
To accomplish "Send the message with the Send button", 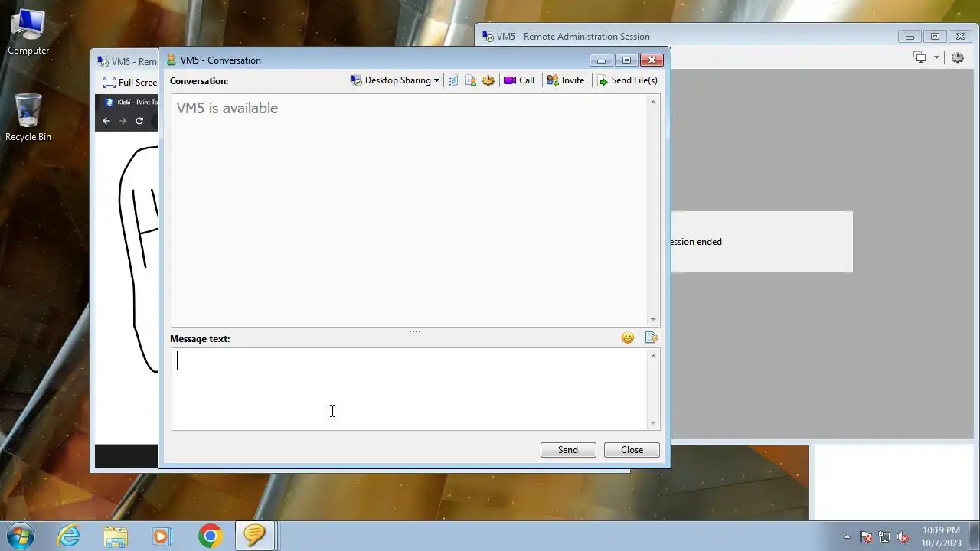I will (x=568, y=450).
